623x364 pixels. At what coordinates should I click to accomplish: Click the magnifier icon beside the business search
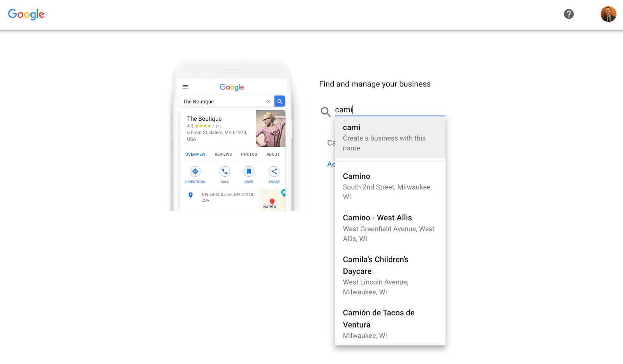[326, 112]
